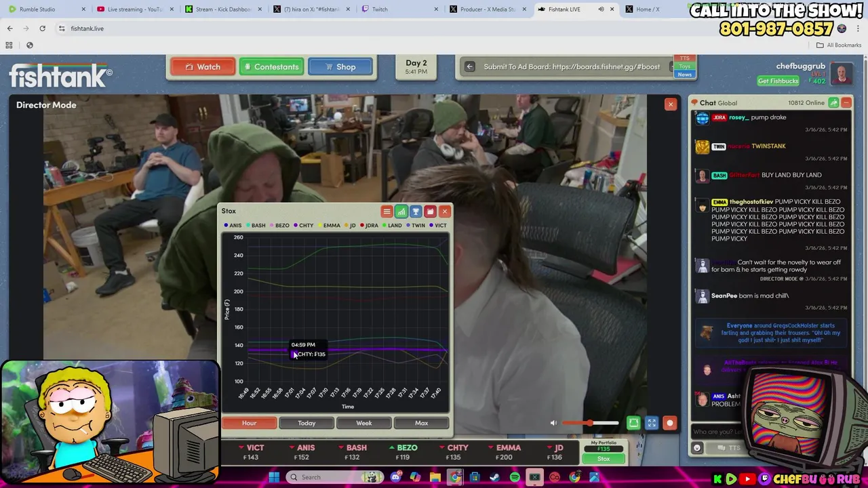Switch chart range to Today
Viewport: 868px width, 488px height.
[x=307, y=423]
